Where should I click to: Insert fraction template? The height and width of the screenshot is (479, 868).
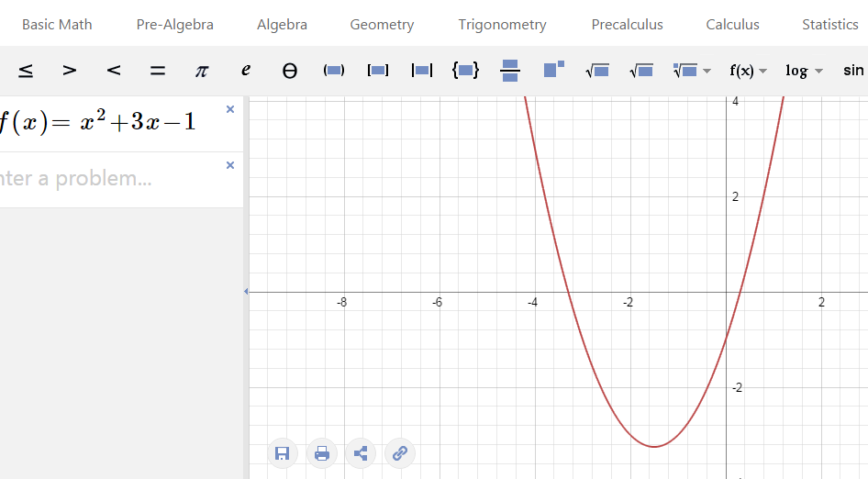(x=510, y=71)
